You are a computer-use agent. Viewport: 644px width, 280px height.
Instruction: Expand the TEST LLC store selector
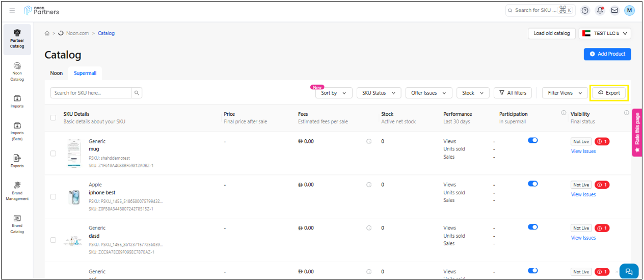click(605, 33)
